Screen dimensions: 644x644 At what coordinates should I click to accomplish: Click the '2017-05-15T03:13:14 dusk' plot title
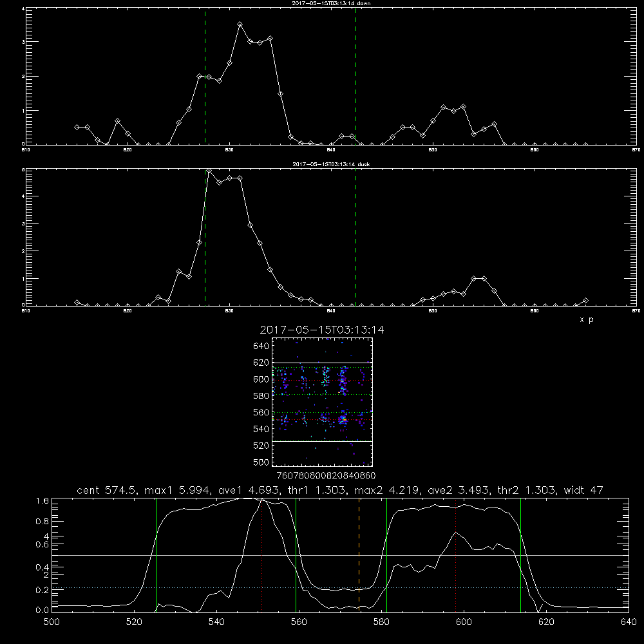331,164
